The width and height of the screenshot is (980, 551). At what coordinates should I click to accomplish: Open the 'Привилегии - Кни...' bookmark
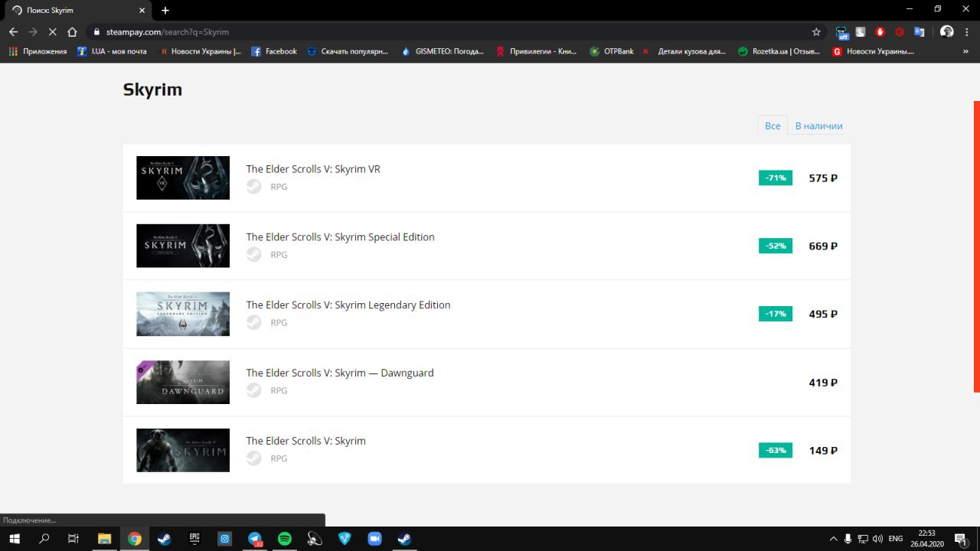click(x=537, y=51)
